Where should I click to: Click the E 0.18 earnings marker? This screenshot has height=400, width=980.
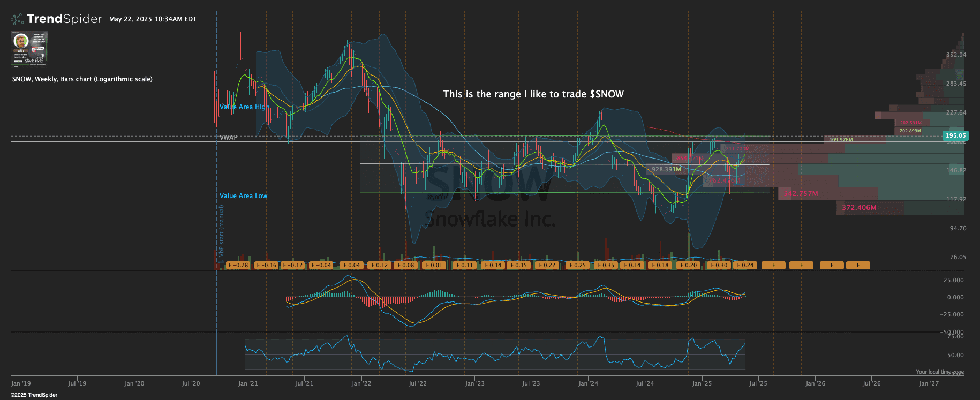tap(660, 265)
